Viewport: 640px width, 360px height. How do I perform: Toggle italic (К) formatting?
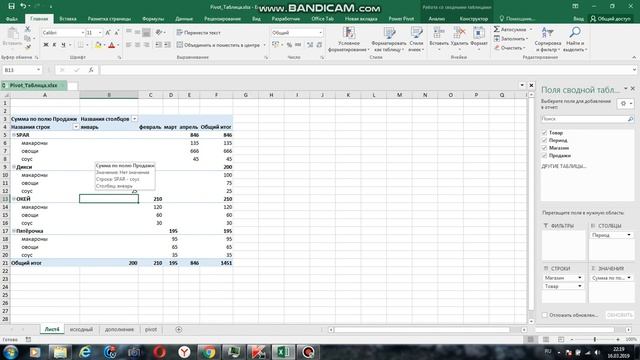point(54,45)
